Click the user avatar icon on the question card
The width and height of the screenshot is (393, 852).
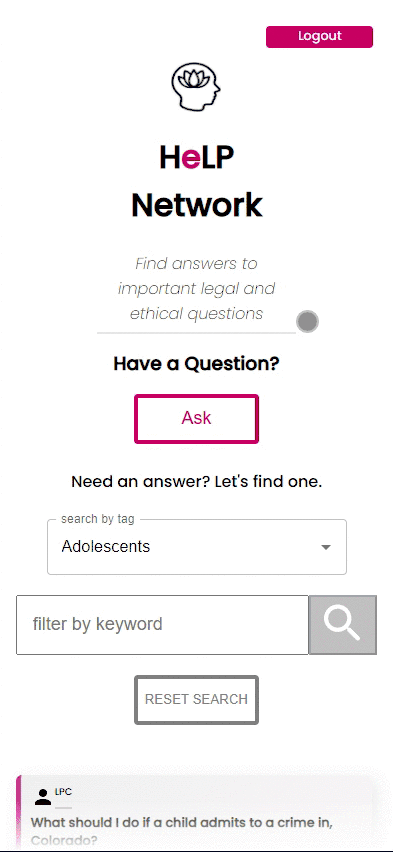coord(42,797)
